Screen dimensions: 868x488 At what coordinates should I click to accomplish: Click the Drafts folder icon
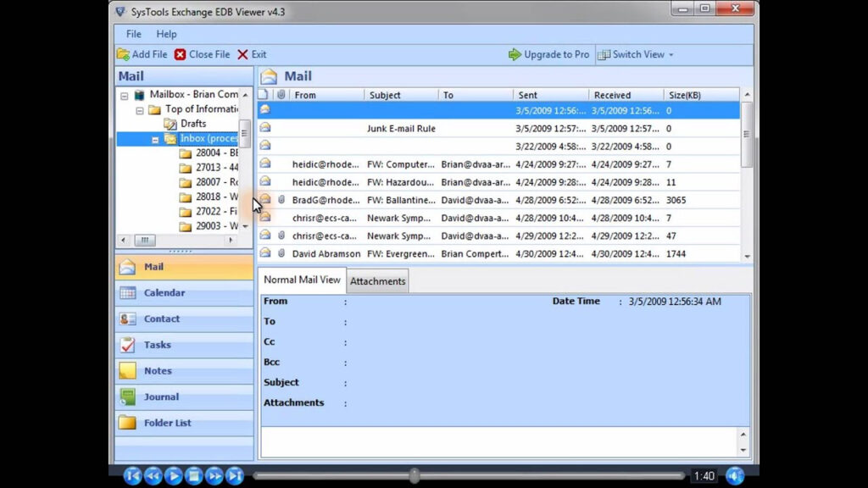pyautogui.click(x=170, y=124)
